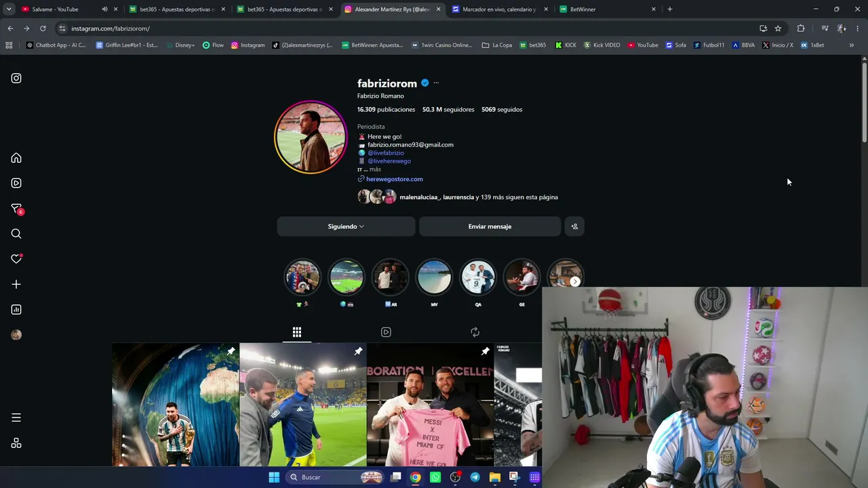Image resolution: width=868 pixels, height=488 pixels.
Task: Open Telegram from the taskbar
Action: [x=475, y=477]
